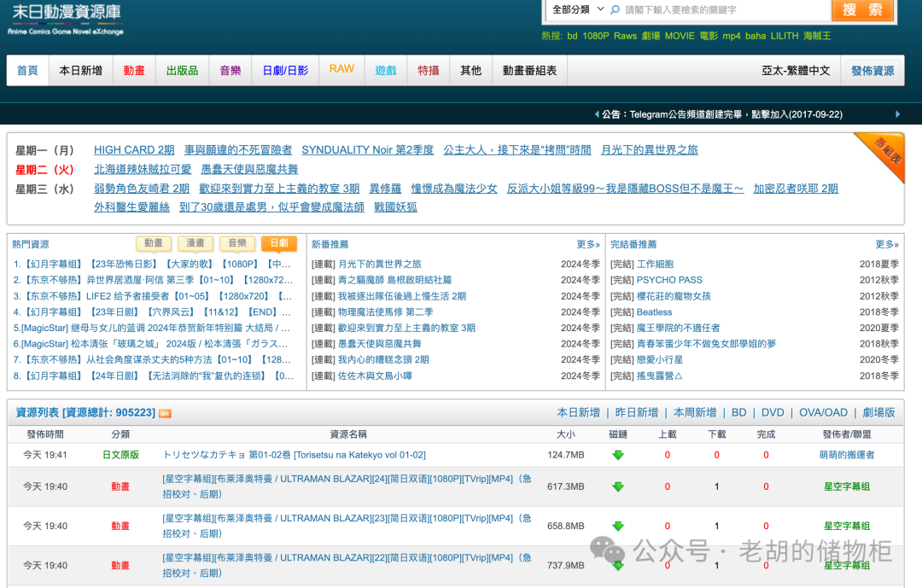This screenshot has width=922, height=588.
Task: Select the 動畫 tab in 熱門資源 panel
Action: point(154,243)
